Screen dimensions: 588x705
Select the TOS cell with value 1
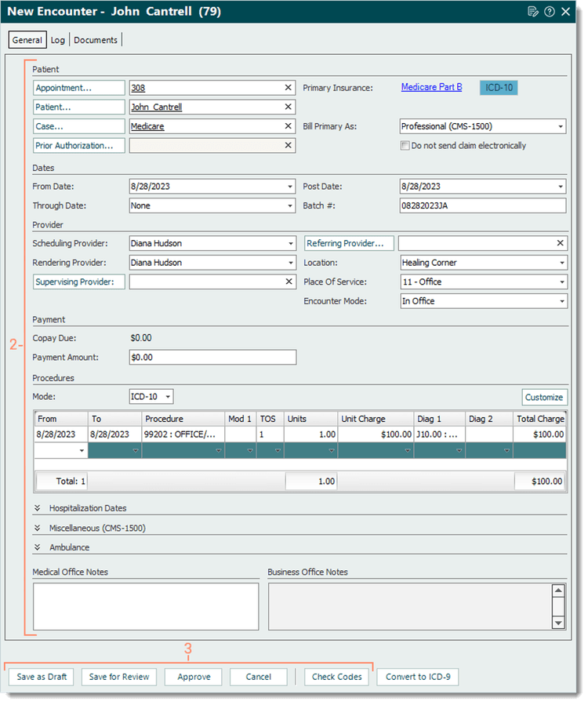270,434
